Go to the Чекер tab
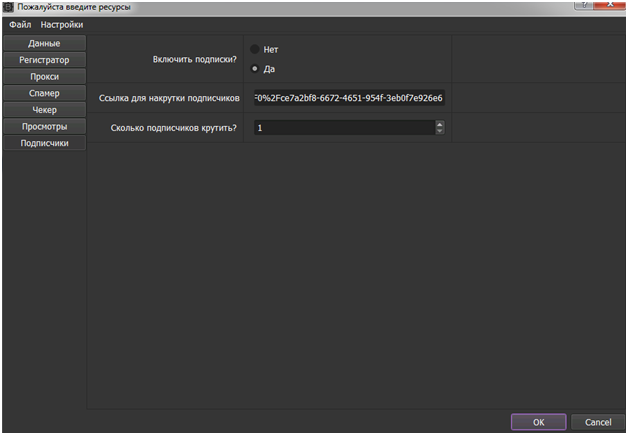The height and width of the screenshot is (435, 628). [44, 110]
